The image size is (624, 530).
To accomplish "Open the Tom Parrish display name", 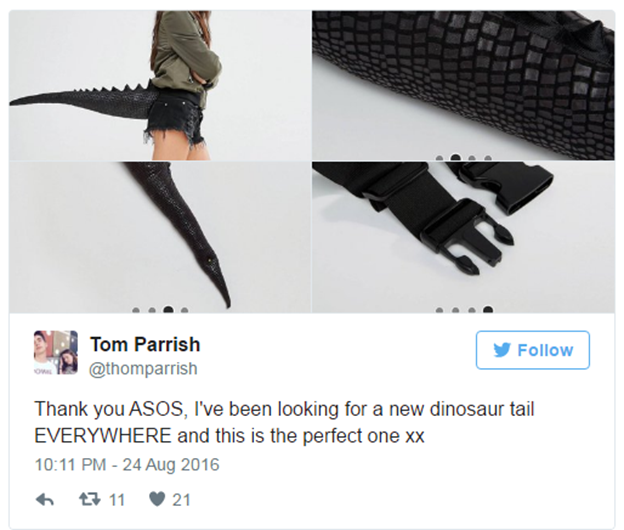I will (145, 344).
